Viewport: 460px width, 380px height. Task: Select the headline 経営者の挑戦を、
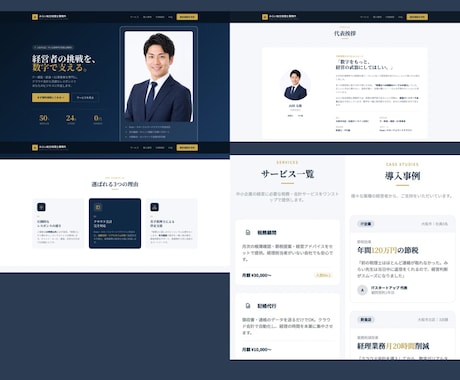[64, 59]
